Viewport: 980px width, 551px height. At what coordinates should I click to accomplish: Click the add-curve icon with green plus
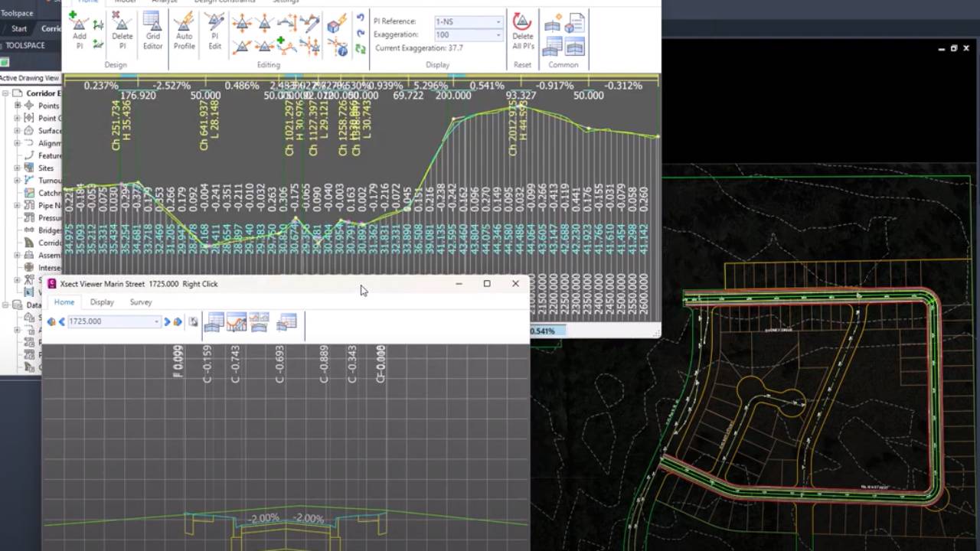coord(287,46)
